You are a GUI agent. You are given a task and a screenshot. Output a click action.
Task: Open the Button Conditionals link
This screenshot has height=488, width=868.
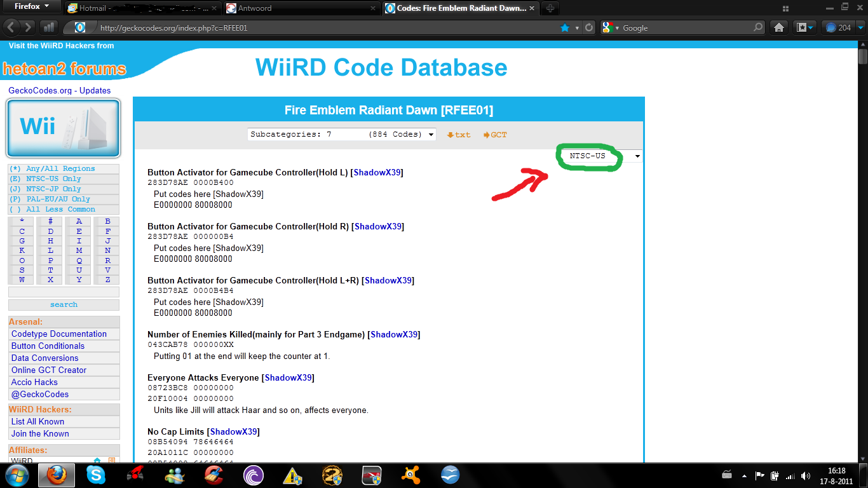tap(48, 346)
